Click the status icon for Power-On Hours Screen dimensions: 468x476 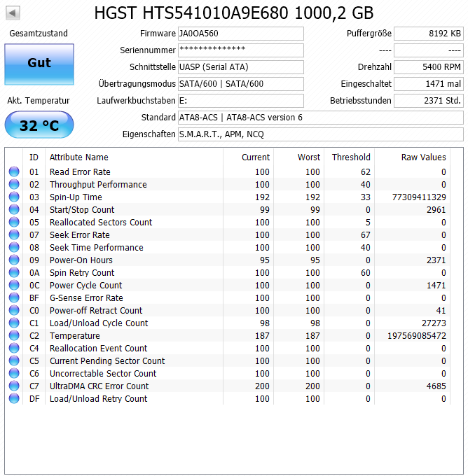[x=14, y=260]
